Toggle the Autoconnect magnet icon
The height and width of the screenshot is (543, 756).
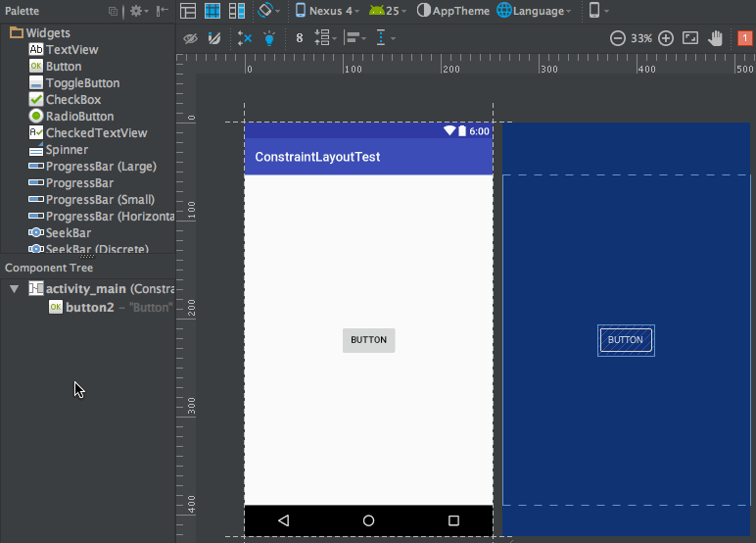[x=213, y=38]
